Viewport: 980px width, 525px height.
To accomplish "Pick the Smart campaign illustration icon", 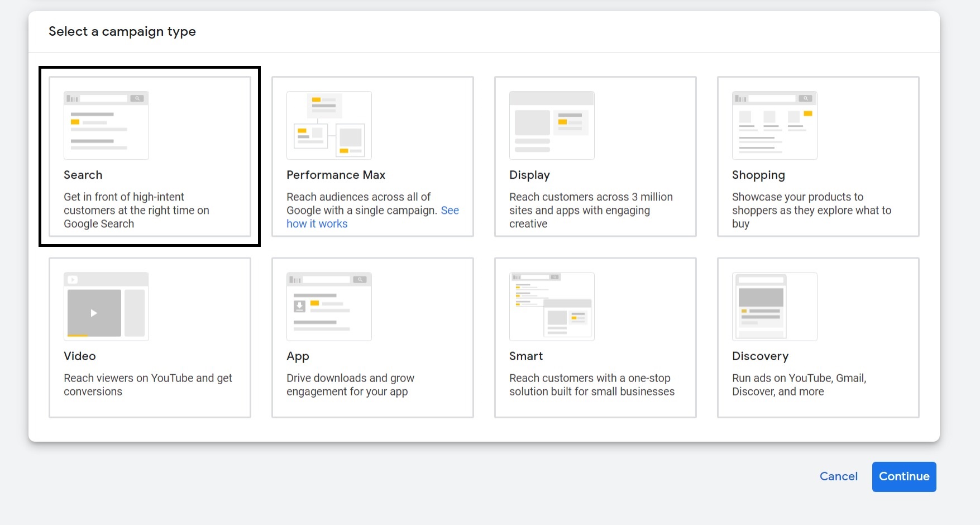I will pyautogui.click(x=552, y=307).
